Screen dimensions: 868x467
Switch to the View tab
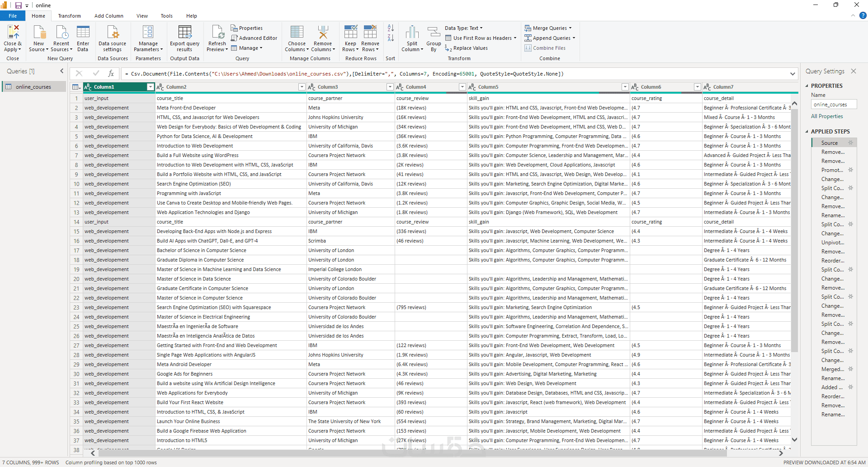click(142, 16)
